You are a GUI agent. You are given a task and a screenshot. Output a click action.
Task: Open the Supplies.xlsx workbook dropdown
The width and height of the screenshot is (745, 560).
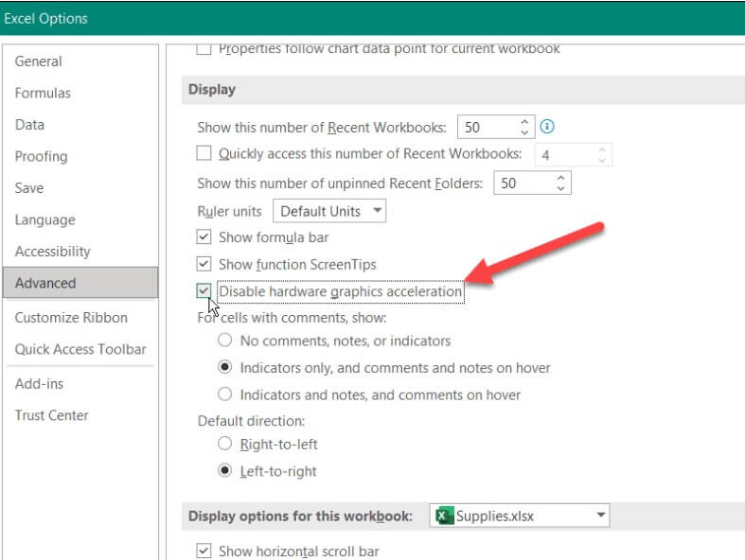coord(520,516)
